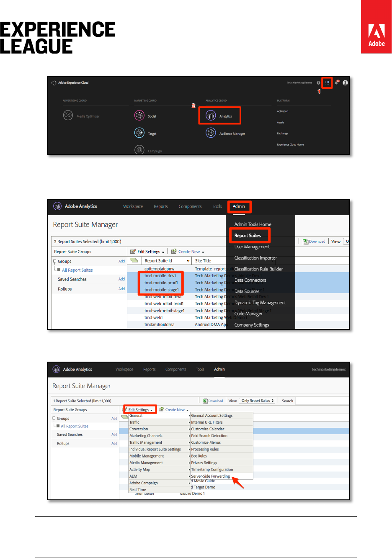Click the help question mark icon
Viewport: 392px width, 558px height.
coord(318,83)
